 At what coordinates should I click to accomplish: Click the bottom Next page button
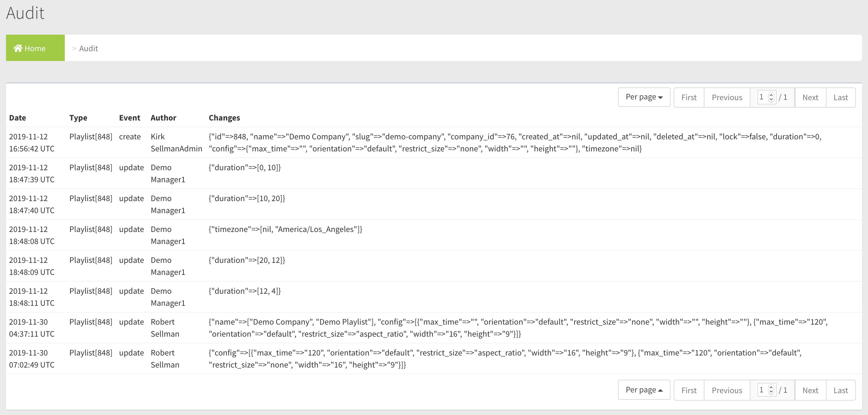810,391
